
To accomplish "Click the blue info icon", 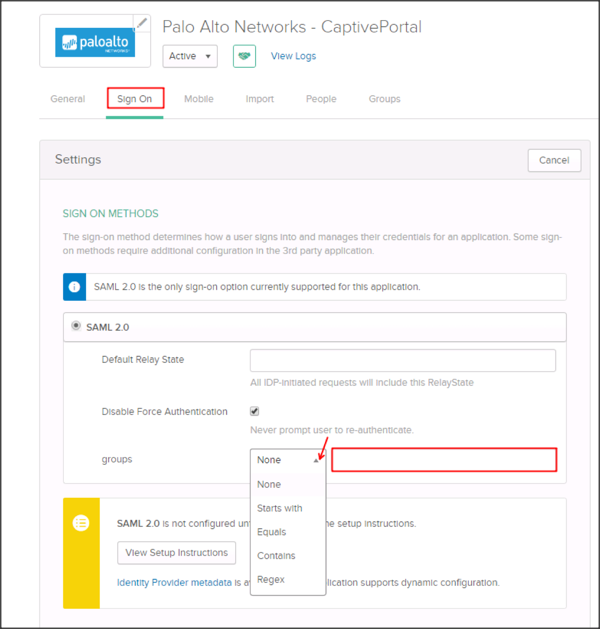I will tap(76, 287).
